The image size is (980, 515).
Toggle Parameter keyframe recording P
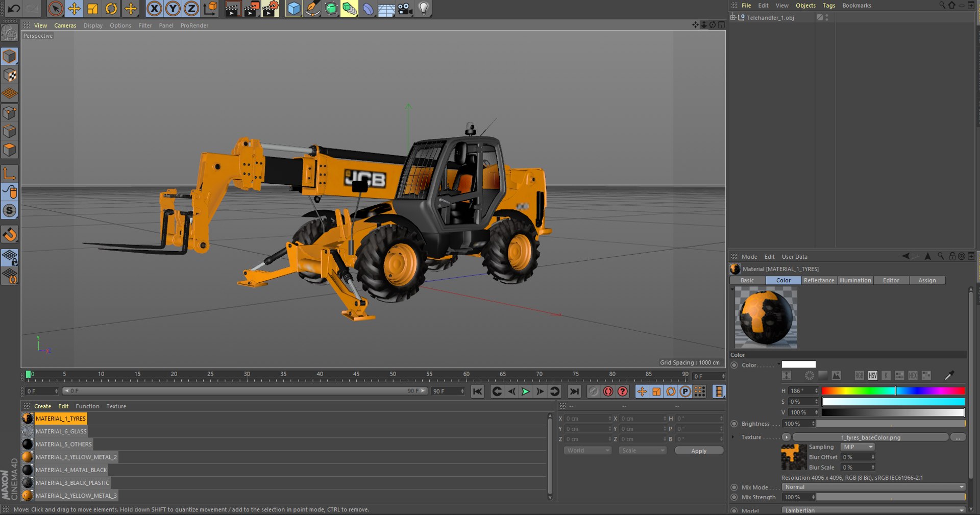[x=685, y=391]
